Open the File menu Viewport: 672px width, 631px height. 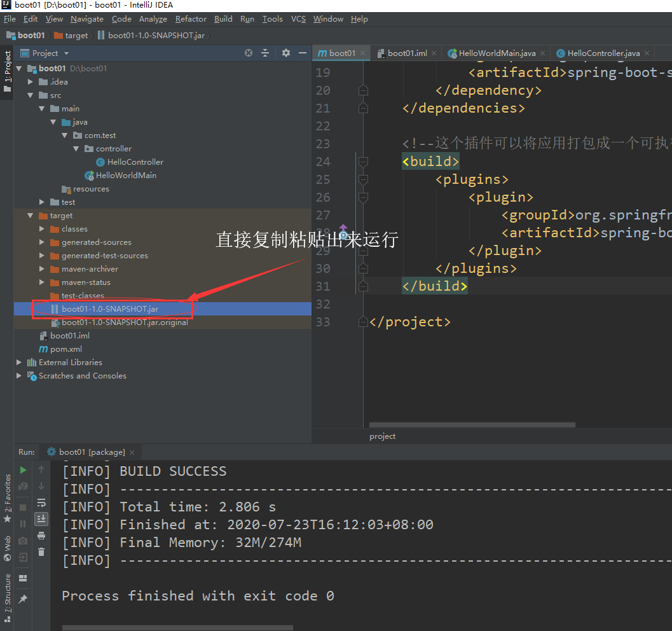[x=10, y=19]
